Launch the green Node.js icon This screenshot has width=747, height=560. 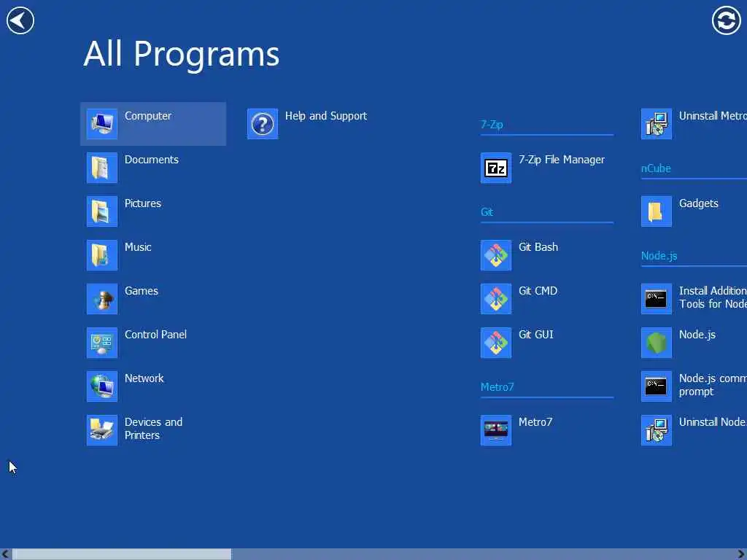(657, 343)
